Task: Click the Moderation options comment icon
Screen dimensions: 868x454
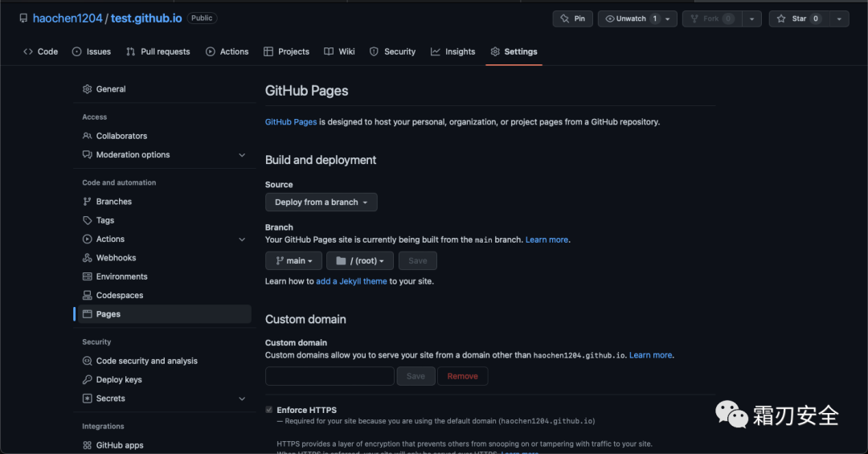Action: click(87, 154)
